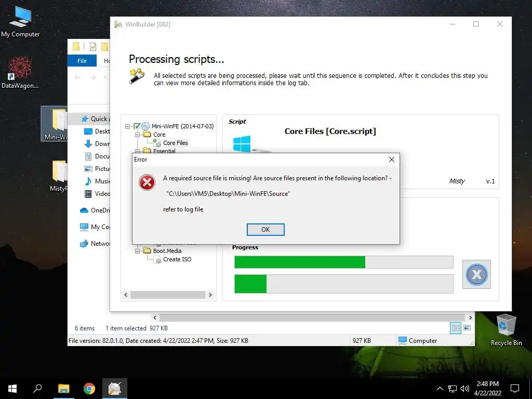Screen dimensions: 532x399
Task: Click OK in the Error dialog
Action: tap(265, 230)
